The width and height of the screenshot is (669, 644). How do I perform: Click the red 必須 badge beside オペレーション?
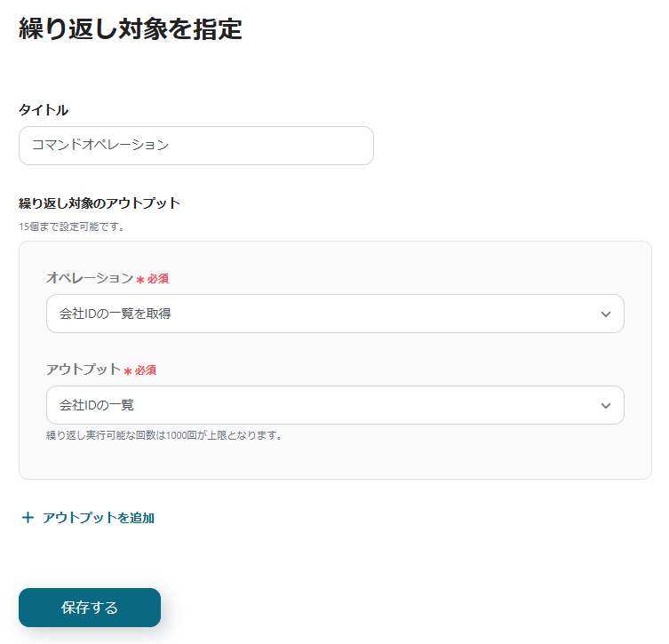tap(158, 279)
